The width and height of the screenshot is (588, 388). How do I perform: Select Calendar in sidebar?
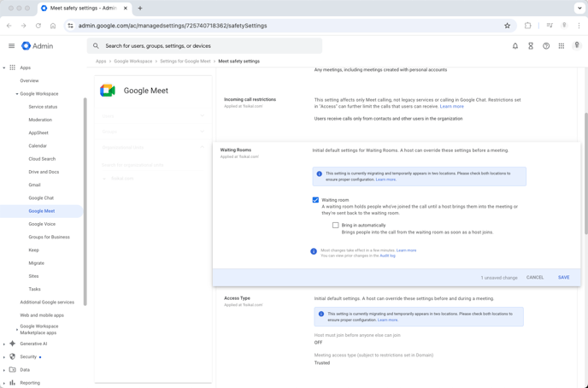38,146
